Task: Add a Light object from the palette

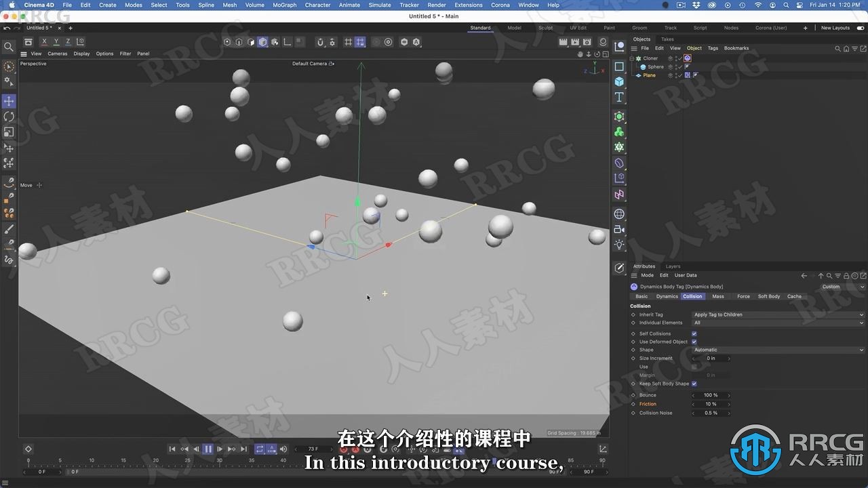Action: pos(619,245)
